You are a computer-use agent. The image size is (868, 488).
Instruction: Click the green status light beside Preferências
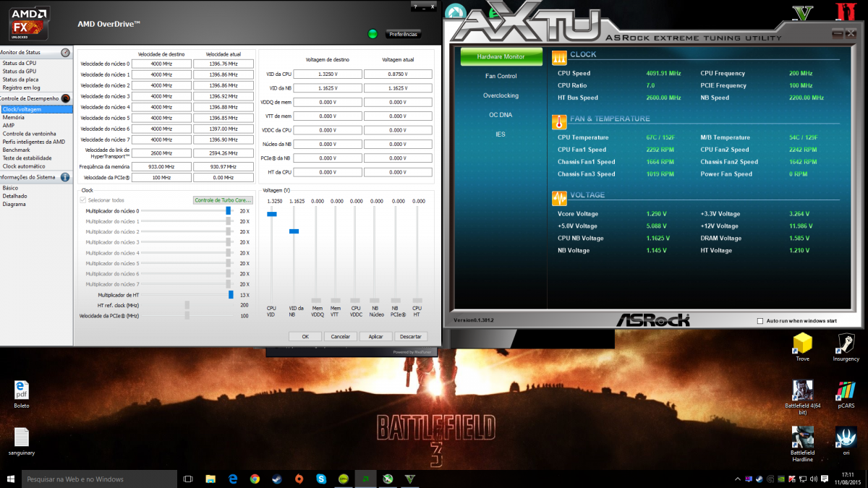[x=373, y=34]
